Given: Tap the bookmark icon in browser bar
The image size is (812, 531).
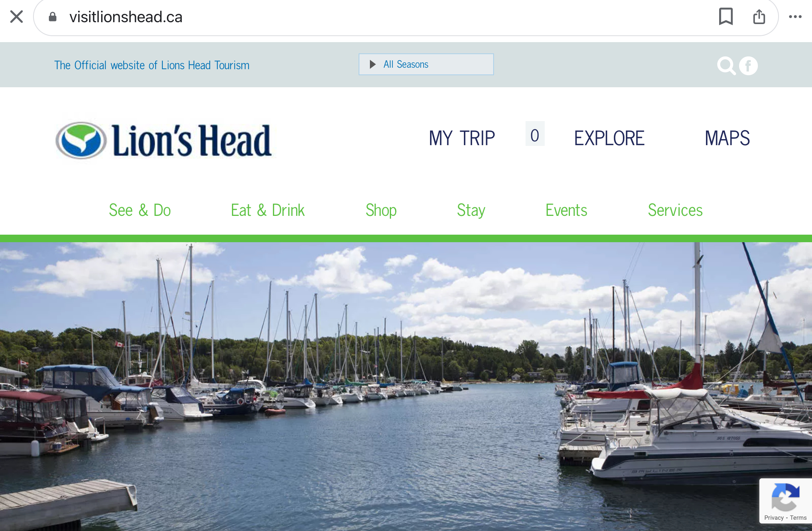Looking at the screenshot, I should [726, 17].
